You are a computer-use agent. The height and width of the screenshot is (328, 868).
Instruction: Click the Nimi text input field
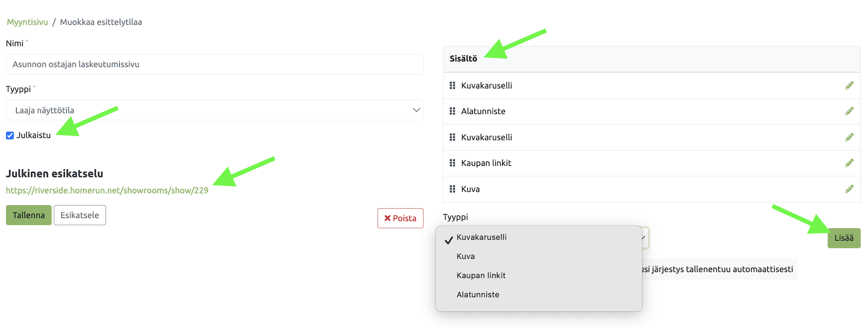click(x=215, y=64)
